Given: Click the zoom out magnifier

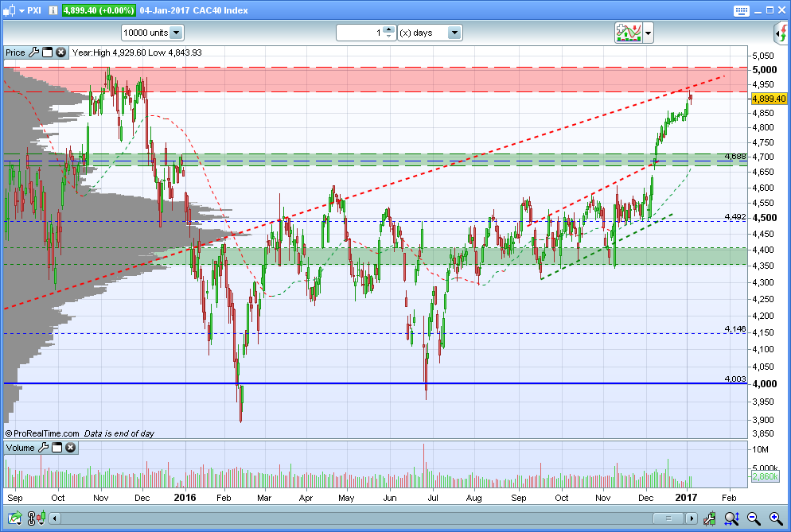Looking at the screenshot, I should (x=753, y=518).
